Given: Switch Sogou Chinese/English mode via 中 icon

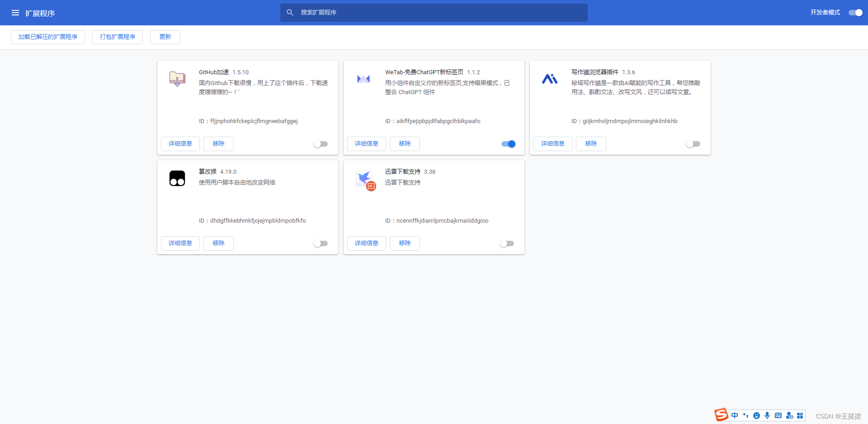Looking at the screenshot, I should coord(735,415).
